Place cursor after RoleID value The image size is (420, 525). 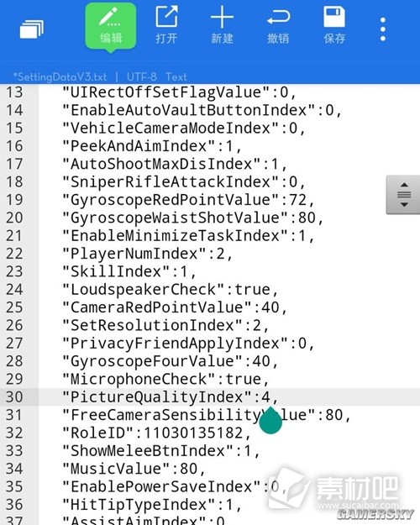[244, 433]
